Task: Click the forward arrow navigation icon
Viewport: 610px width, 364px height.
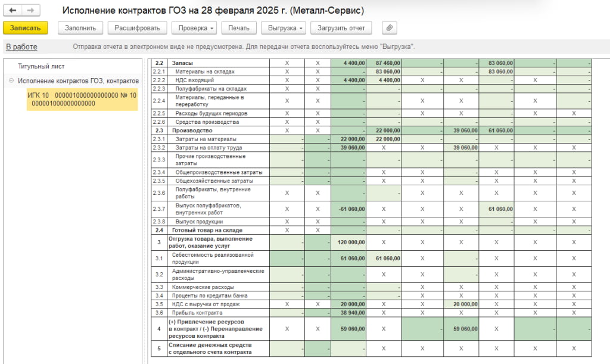Action: click(31, 10)
